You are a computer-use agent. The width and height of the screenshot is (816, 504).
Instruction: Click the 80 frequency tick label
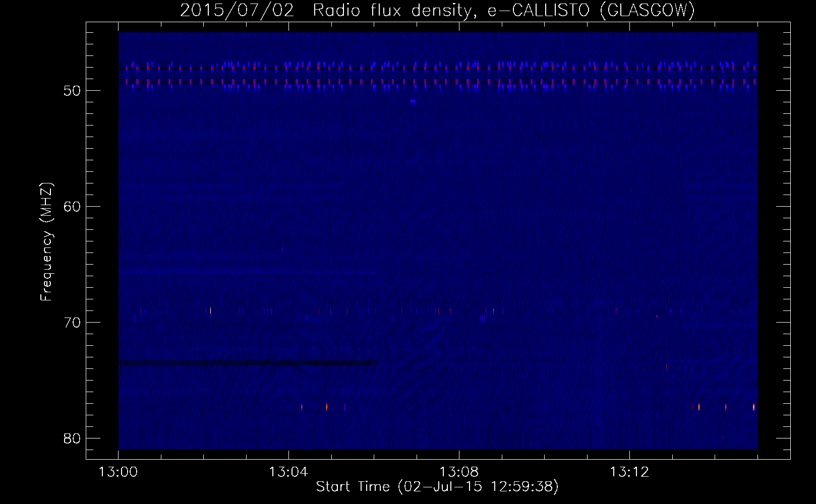pos(72,438)
